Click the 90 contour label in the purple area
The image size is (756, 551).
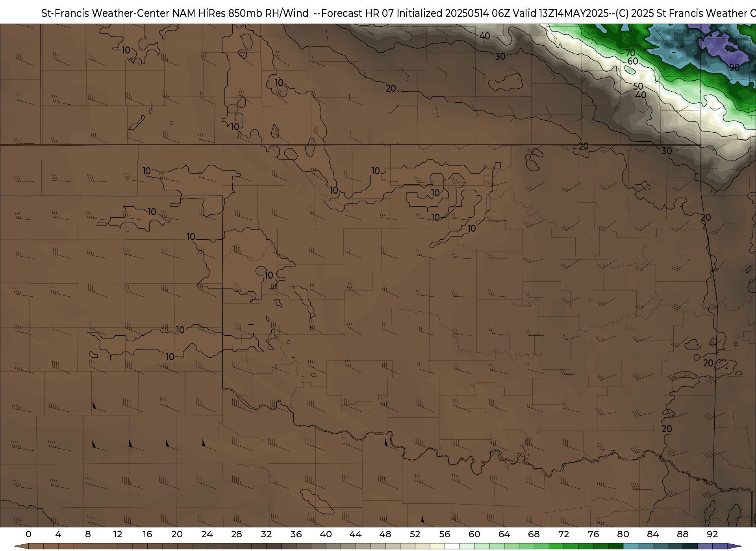tap(734, 68)
